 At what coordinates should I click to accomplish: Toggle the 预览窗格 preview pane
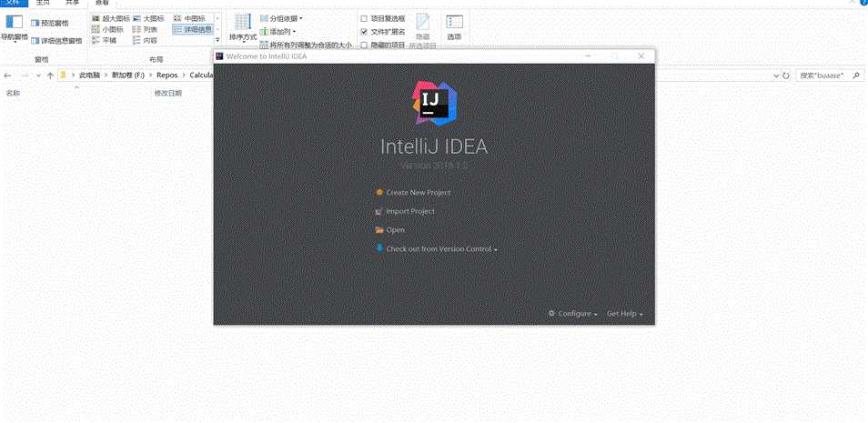pos(50,23)
